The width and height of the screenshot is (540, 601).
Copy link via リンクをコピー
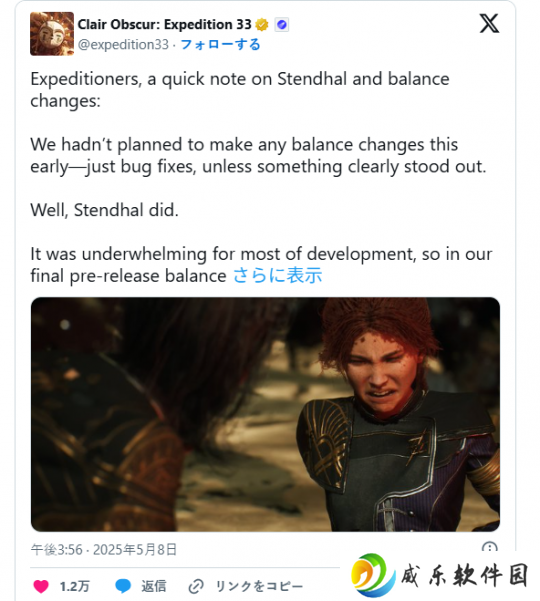click(259, 586)
